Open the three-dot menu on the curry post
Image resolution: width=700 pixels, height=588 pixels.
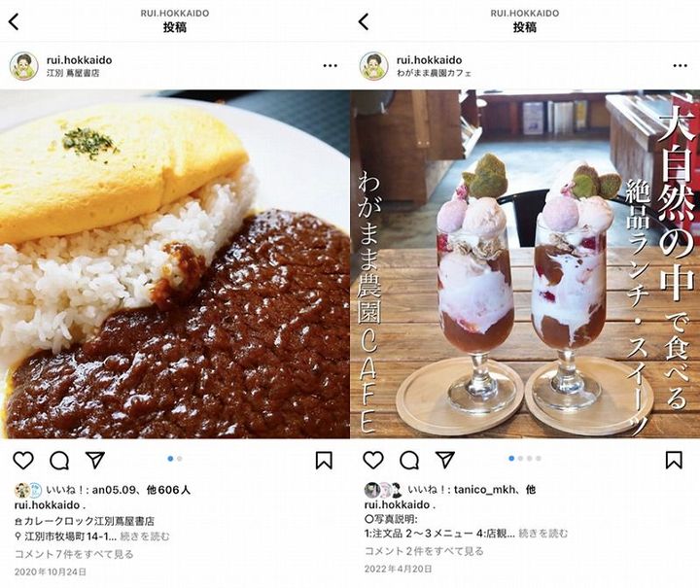click(330, 66)
